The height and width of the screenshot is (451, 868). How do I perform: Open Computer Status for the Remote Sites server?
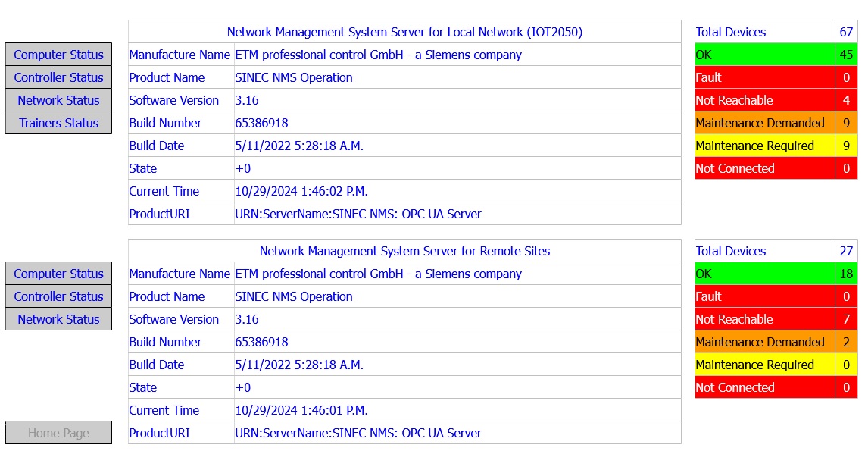(x=58, y=274)
